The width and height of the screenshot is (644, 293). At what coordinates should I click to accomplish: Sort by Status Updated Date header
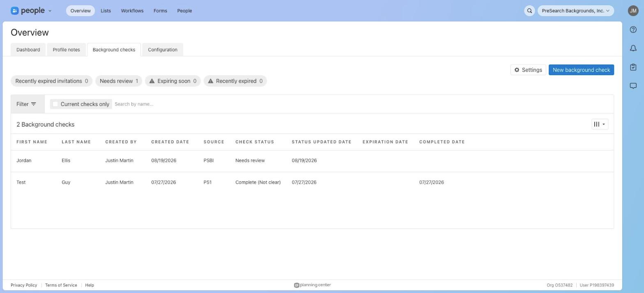coord(322,142)
